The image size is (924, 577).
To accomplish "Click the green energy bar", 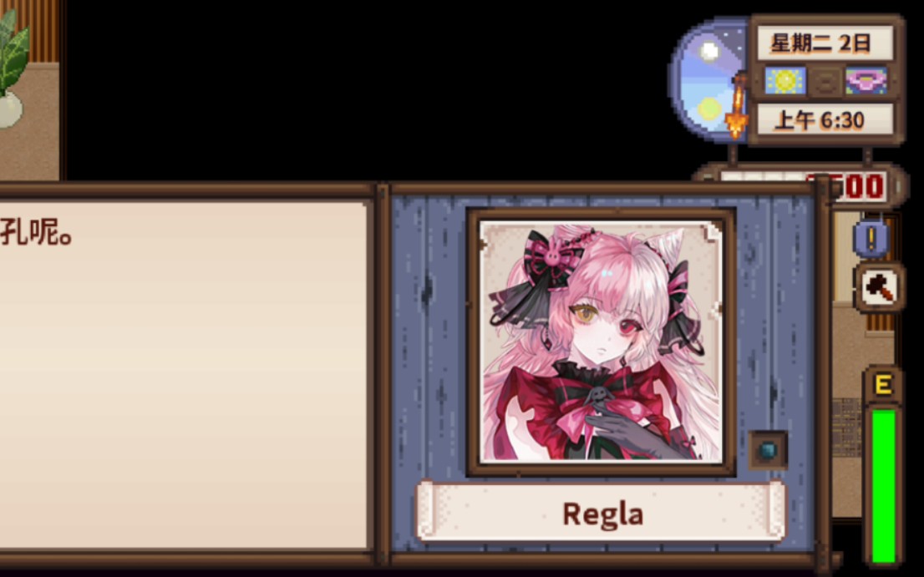I will (x=883, y=486).
